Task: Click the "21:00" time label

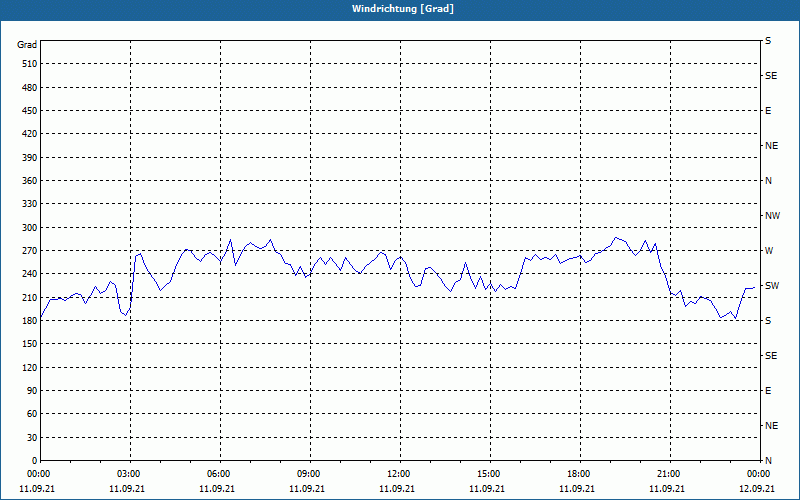Action: (668, 474)
